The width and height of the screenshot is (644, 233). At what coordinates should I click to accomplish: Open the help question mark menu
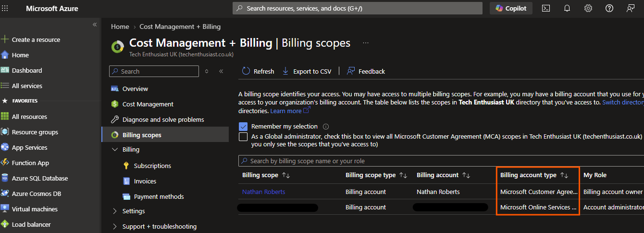[x=609, y=8]
